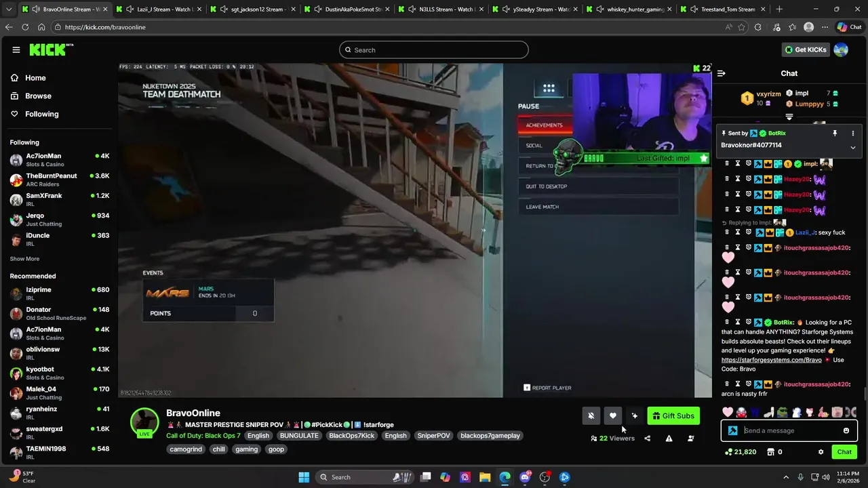Open the recommended Donator channel
868x488 pixels.
(x=60, y=314)
